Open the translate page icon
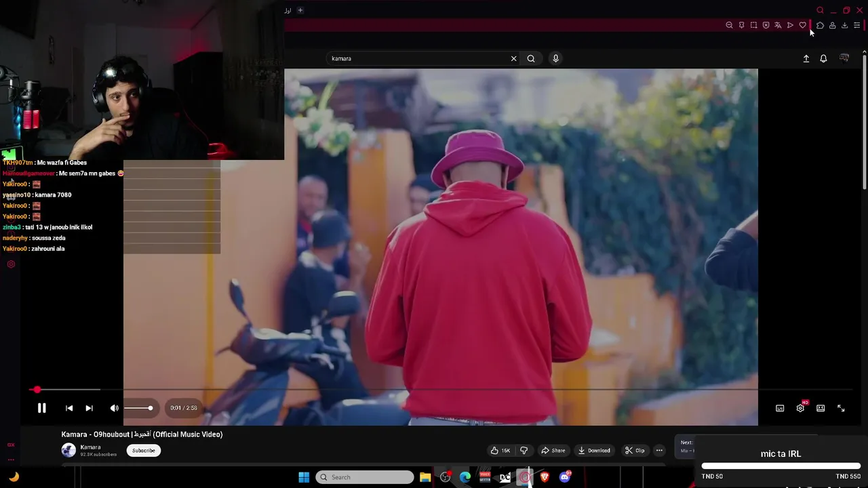Viewport: 868px width, 488px height. (x=778, y=25)
